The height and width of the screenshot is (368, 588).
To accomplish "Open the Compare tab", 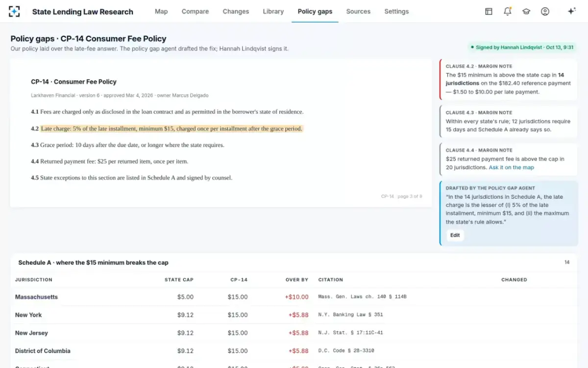I will 195,11.
